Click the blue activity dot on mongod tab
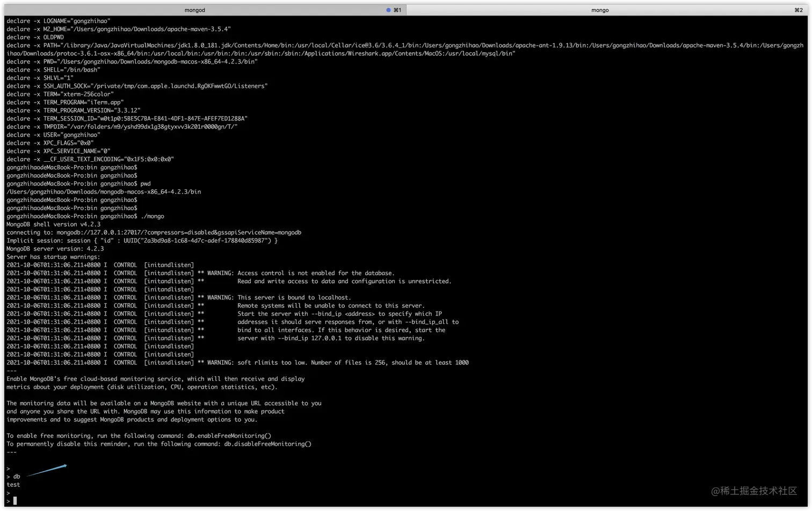Viewport: 812px width, 511px height. (x=388, y=10)
